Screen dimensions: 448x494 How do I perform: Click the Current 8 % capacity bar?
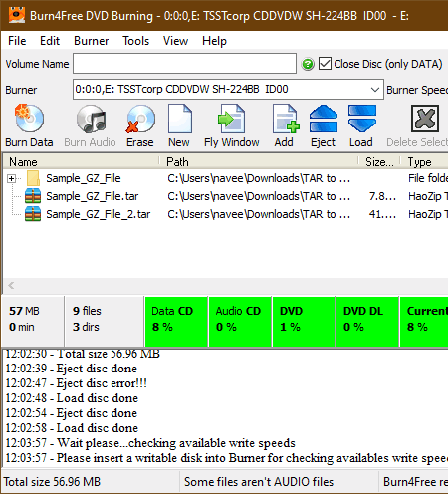424,322
